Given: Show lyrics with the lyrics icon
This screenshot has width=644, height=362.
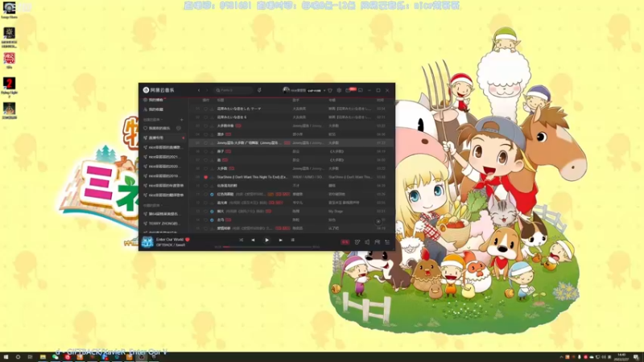Looking at the screenshot, I should coord(293,240).
